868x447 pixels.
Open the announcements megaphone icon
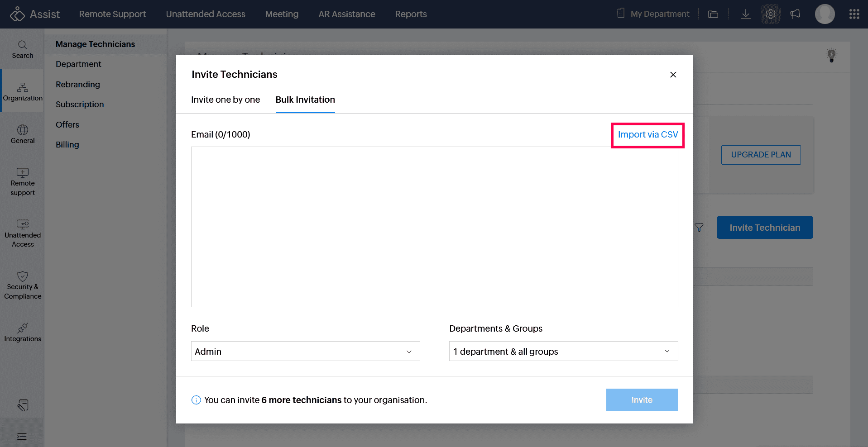(795, 14)
